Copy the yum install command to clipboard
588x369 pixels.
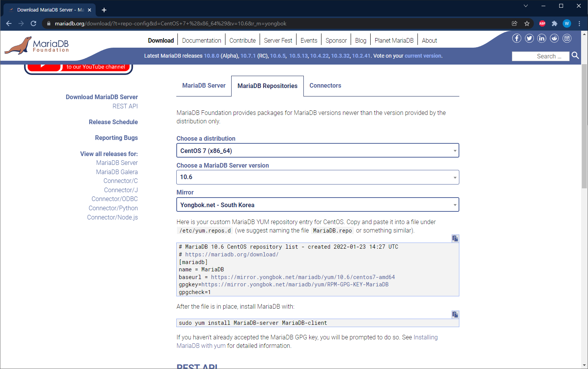pyautogui.click(x=455, y=314)
